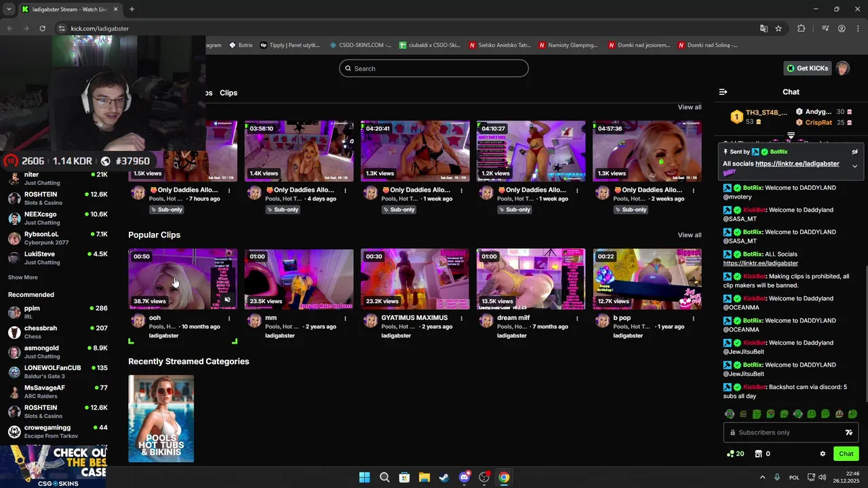Open LONEWOLFanCUB recommended channel
868x488 pixels.
[58, 371]
